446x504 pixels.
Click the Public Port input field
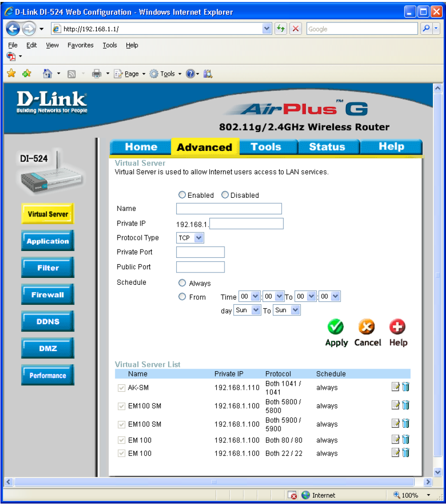(201, 267)
